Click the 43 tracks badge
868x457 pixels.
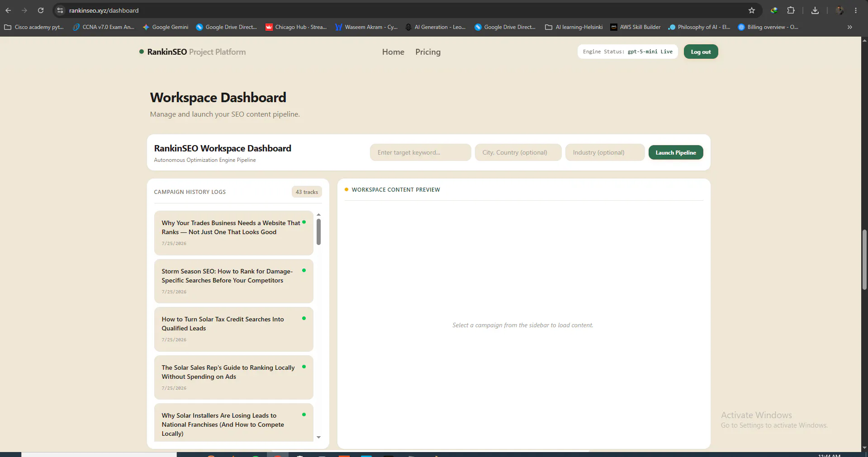307,192
